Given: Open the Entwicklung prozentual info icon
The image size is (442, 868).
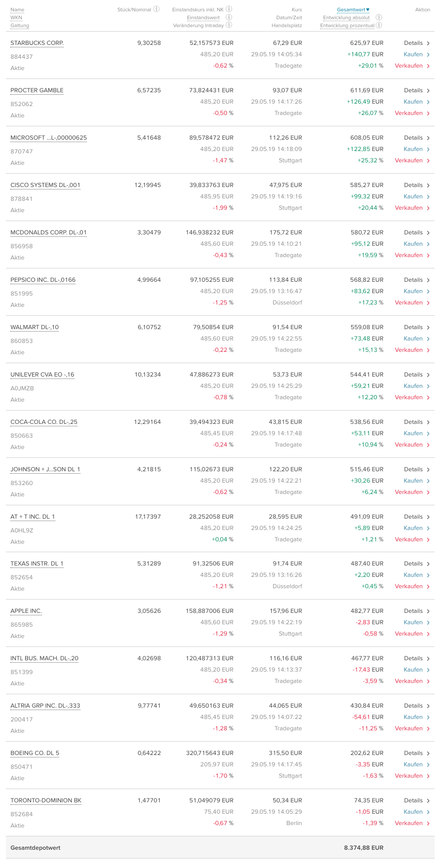Looking at the screenshot, I should tap(379, 25).
